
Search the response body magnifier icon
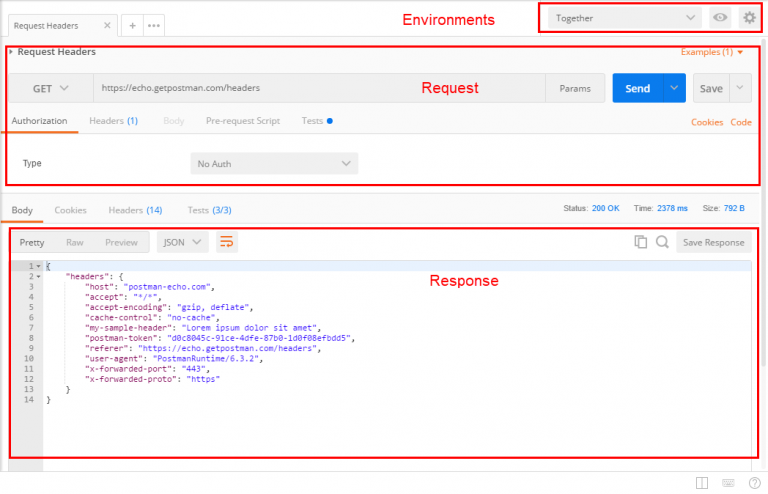[662, 242]
